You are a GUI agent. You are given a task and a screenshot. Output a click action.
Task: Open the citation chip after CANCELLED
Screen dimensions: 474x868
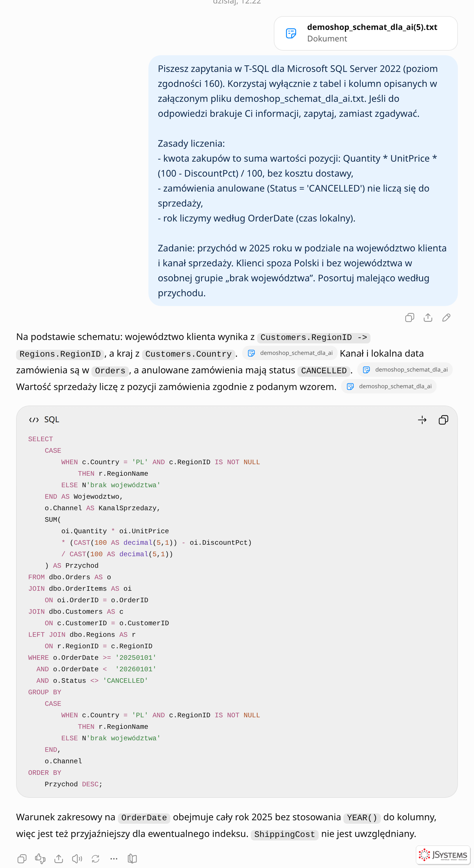[x=405, y=370]
